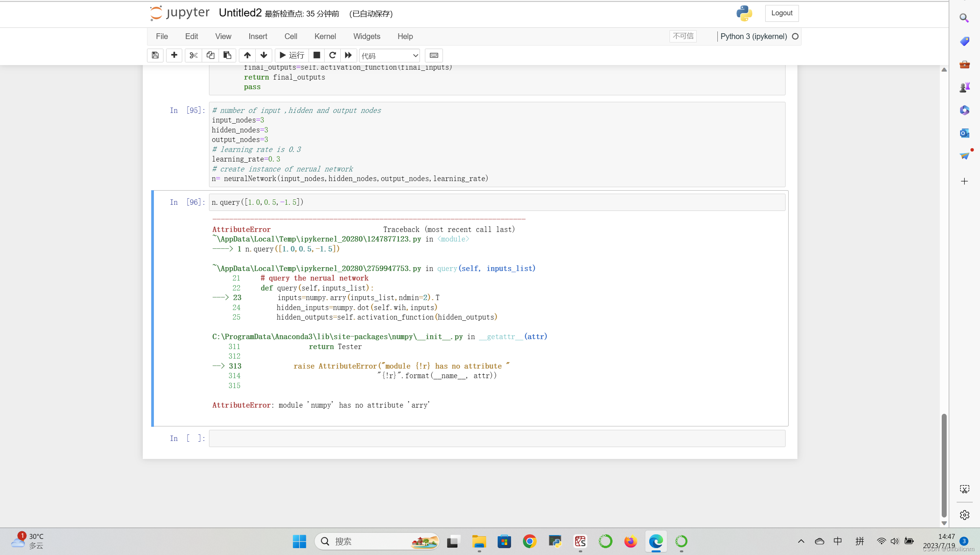Image resolution: width=980 pixels, height=555 pixels.
Task: Paste cells below icon
Action: point(227,55)
